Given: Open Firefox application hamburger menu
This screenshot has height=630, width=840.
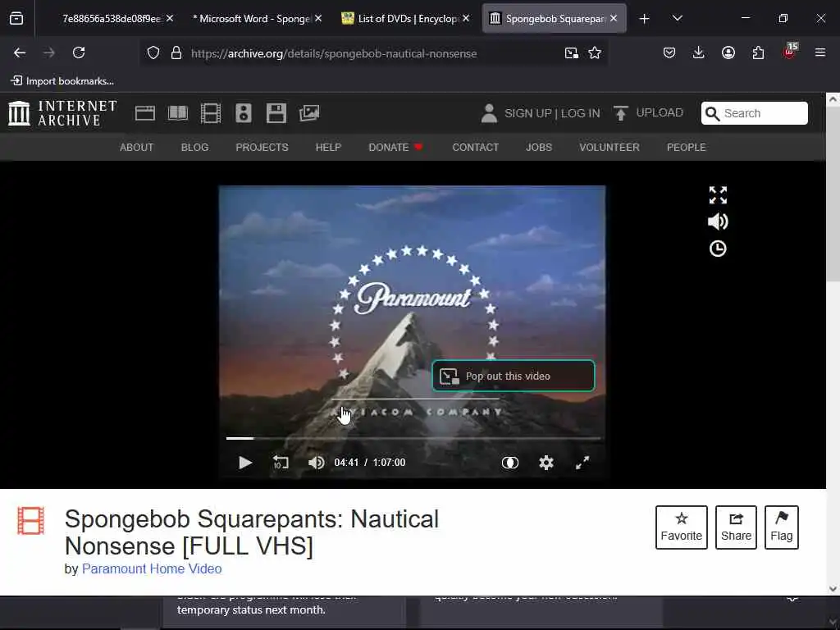Looking at the screenshot, I should [x=820, y=52].
